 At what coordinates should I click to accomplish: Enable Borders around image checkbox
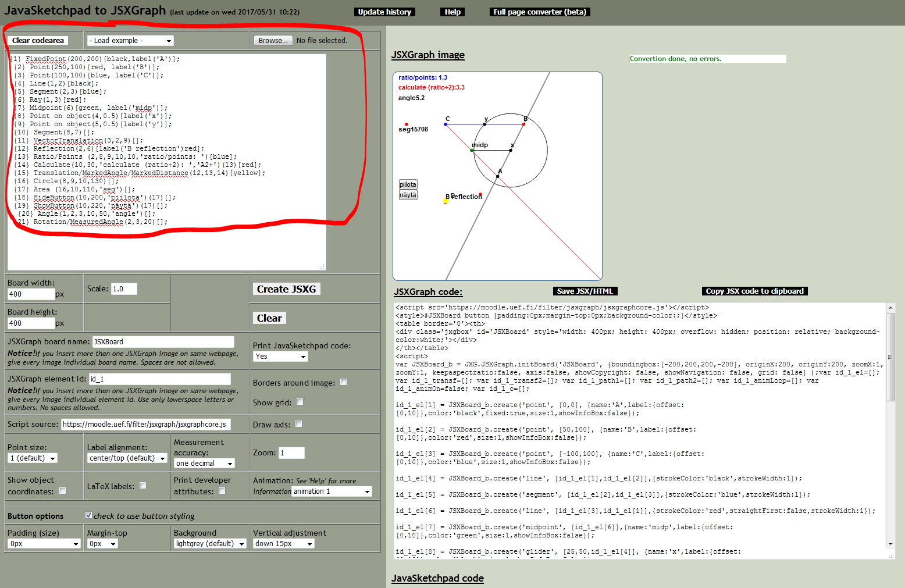tap(343, 382)
